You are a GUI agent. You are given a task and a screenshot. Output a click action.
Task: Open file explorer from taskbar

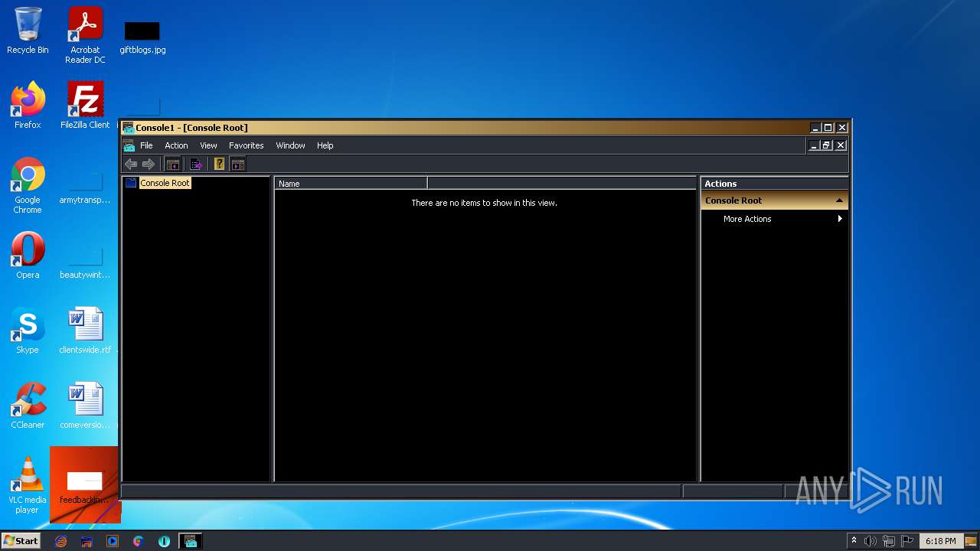(87, 541)
